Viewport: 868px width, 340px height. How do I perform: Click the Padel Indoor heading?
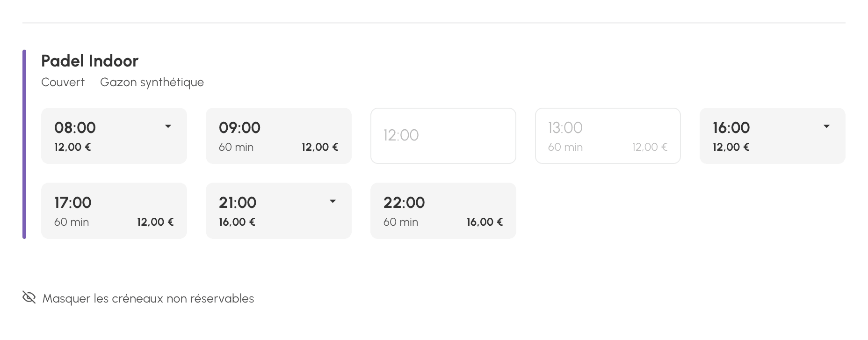90,61
